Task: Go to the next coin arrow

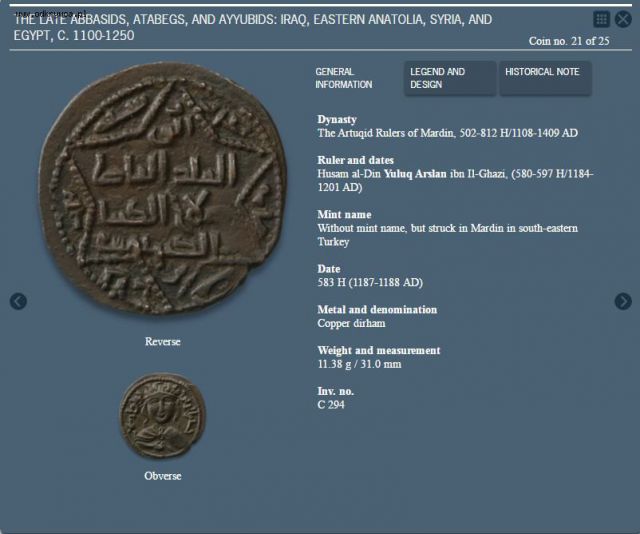Action: [623, 301]
